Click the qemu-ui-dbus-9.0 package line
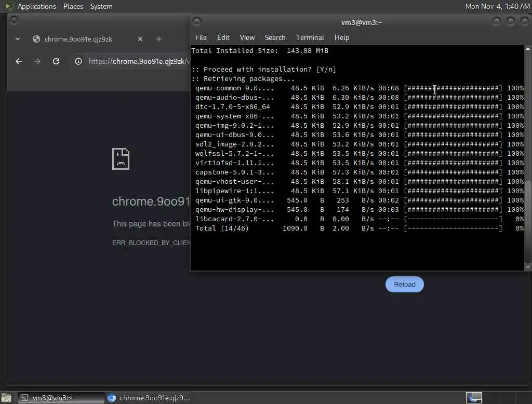The height and width of the screenshot is (404, 532). (360, 134)
